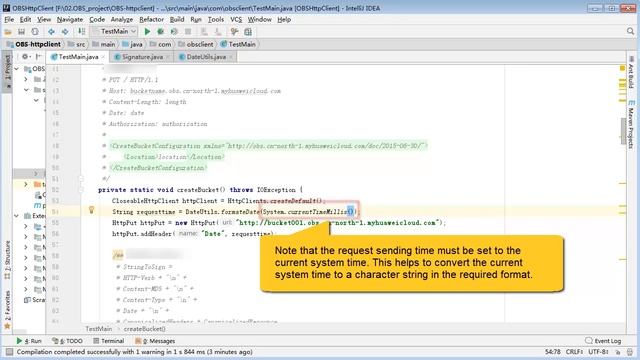This screenshot has width=640, height=360.
Task: Click Run with Coverage icon
Action: (x=174, y=31)
